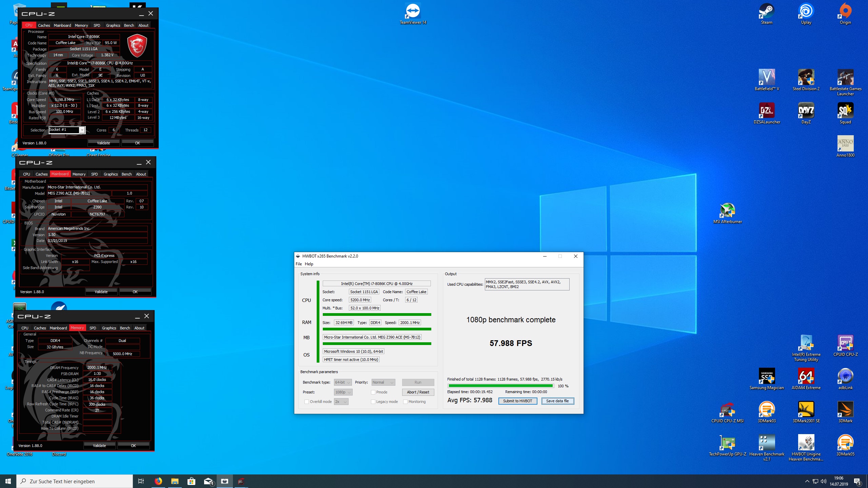Click the Run benchmark button
The image size is (868, 488).
(x=418, y=382)
